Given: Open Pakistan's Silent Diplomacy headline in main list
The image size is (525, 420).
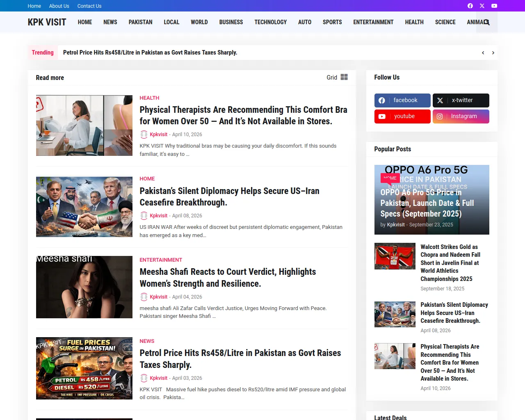Looking at the screenshot, I should [x=229, y=197].
